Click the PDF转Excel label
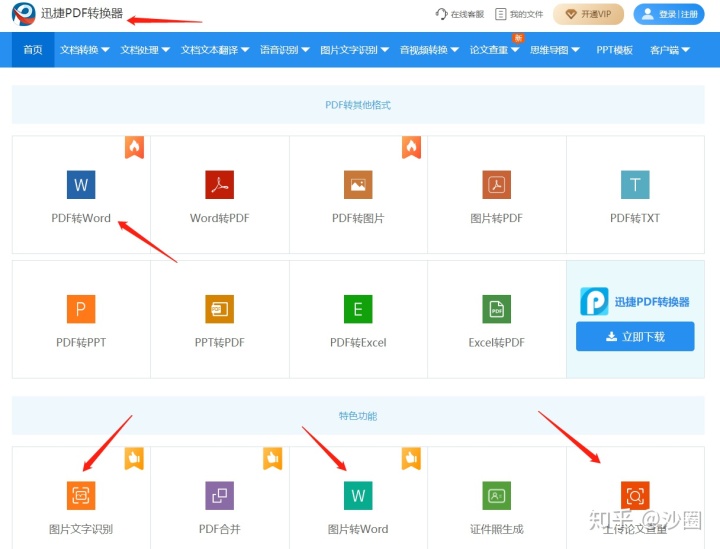Screen dimensions: 720x549 click(x=358, y=342)
